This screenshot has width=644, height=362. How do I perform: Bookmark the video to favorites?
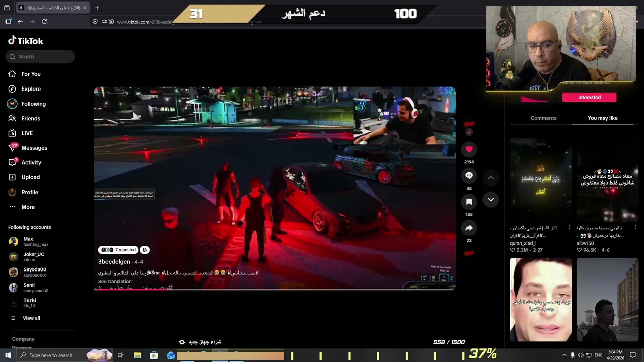pyautogui.click(x=469, y=202)
